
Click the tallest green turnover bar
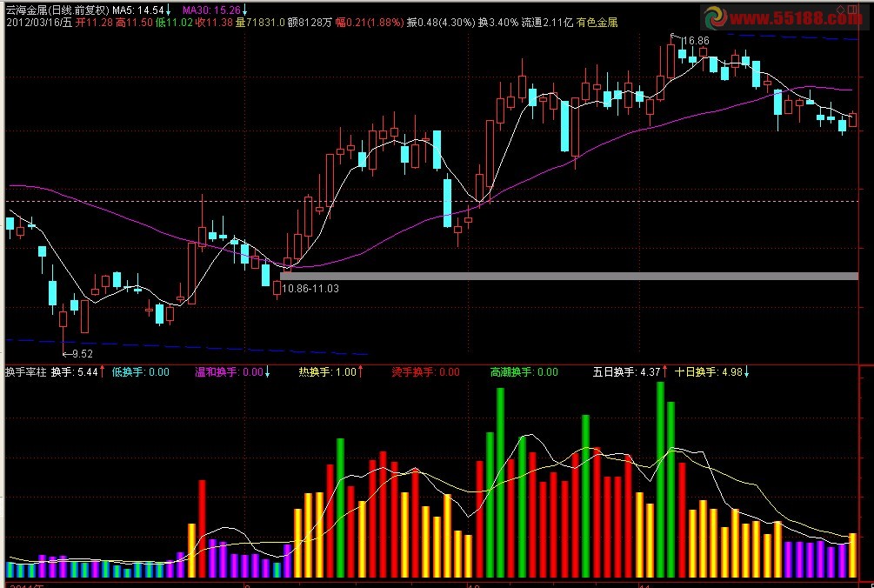pos(661,479)
